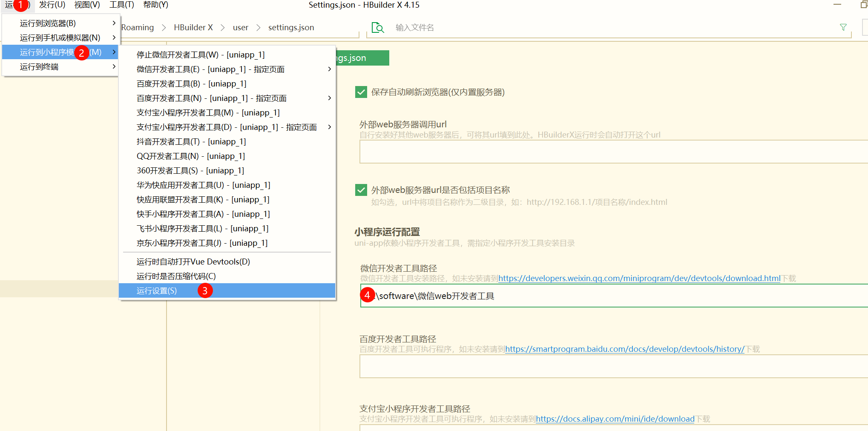The width and height of the screenshot is (868, 431).
Task: Toggle 运行时是否压缩代码(C) option
Action: 227,276
